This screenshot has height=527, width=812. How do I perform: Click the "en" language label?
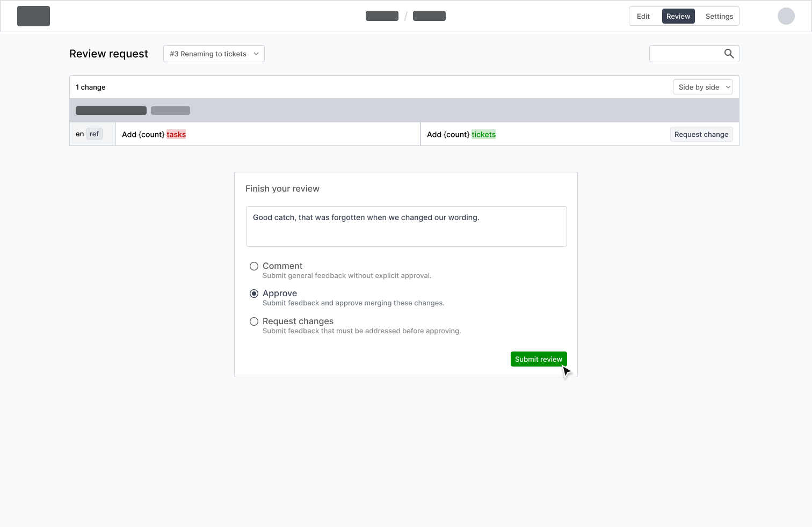click(x=79, y=134)
